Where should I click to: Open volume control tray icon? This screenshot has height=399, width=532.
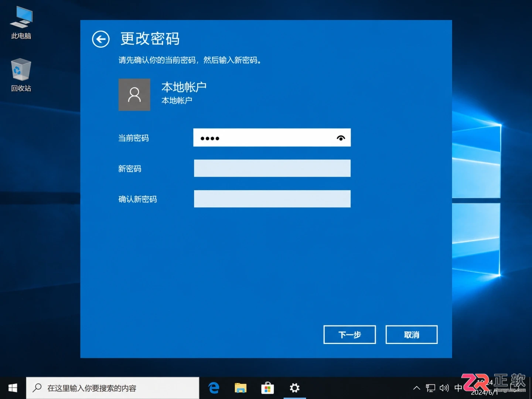click(444, 388)
